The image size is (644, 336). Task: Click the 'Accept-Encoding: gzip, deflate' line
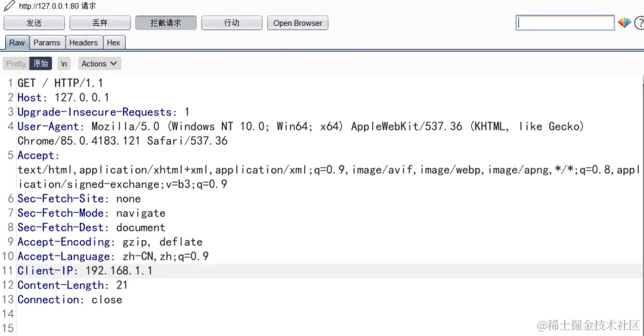tap(109, 242)
